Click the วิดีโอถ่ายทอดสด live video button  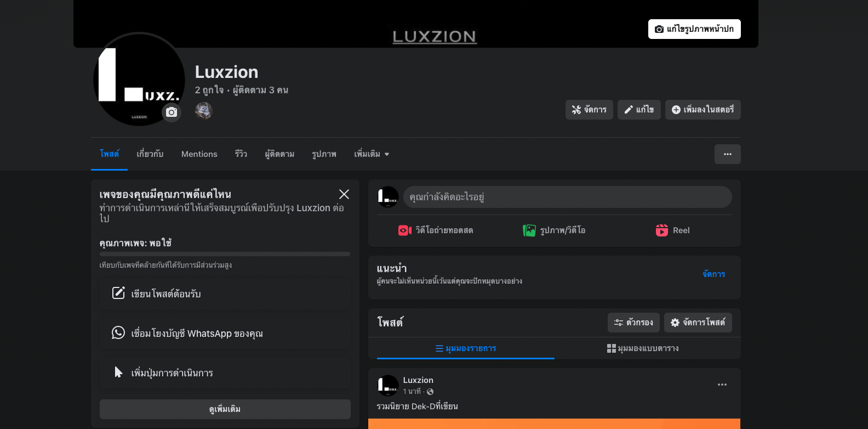436,230
